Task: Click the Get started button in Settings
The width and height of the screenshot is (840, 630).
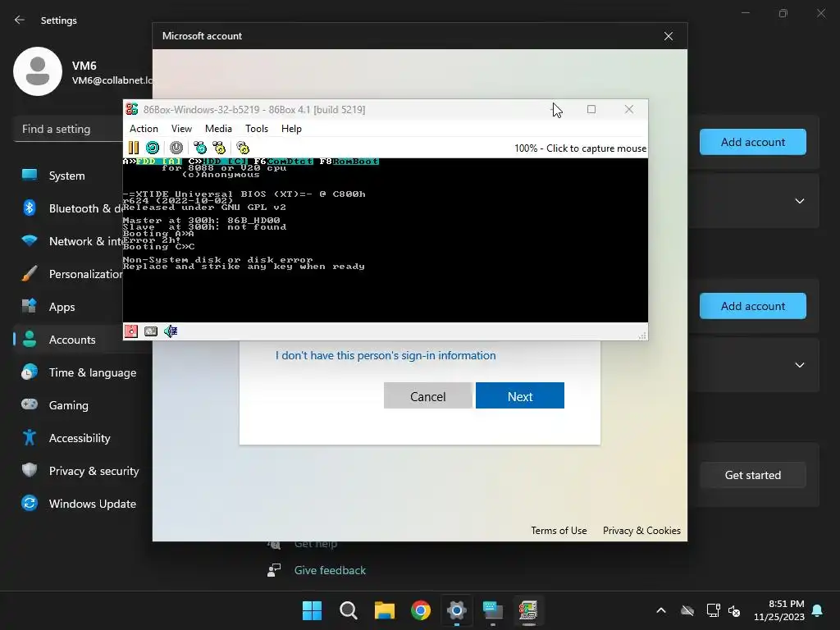Action: click(753, 475)
